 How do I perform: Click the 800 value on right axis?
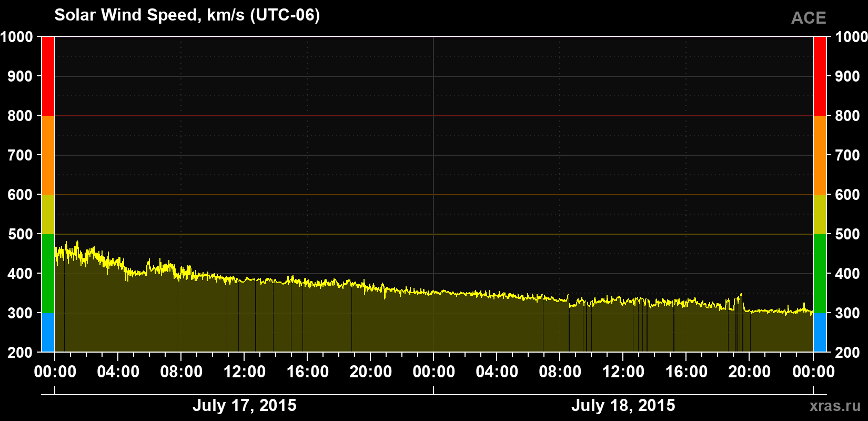tap(847, 116)
